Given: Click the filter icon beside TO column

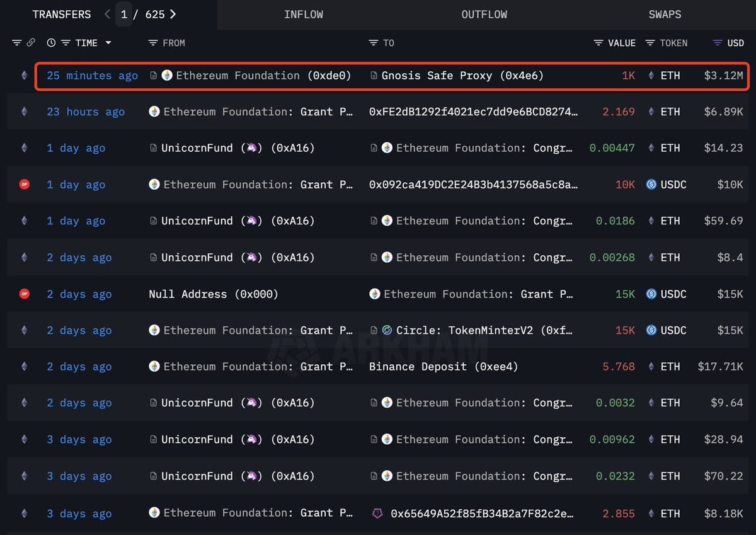Looking at the screenshot, I should [373, 43].
